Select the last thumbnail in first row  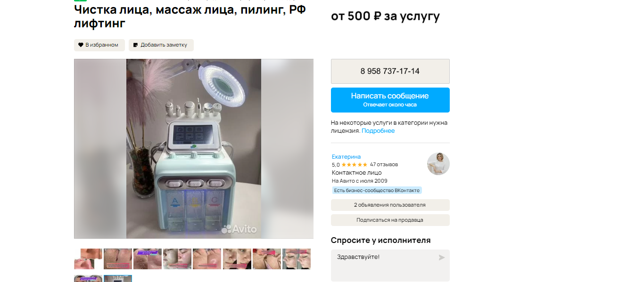(297, 259)
